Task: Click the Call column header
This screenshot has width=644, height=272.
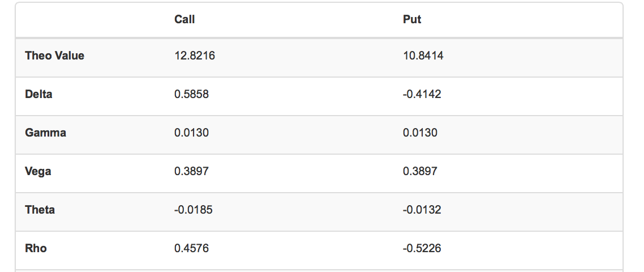Action: (x=184, y=19)
